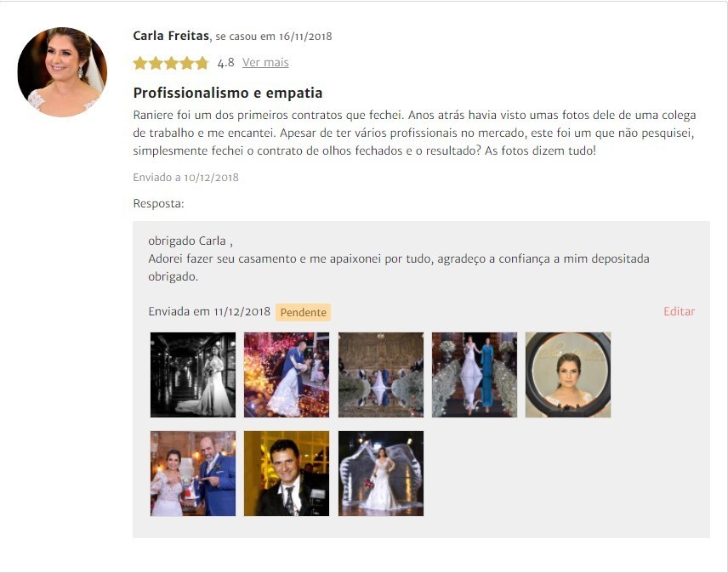Click the fifth gold rating star
728x573 pixels.
click(202, 63)
